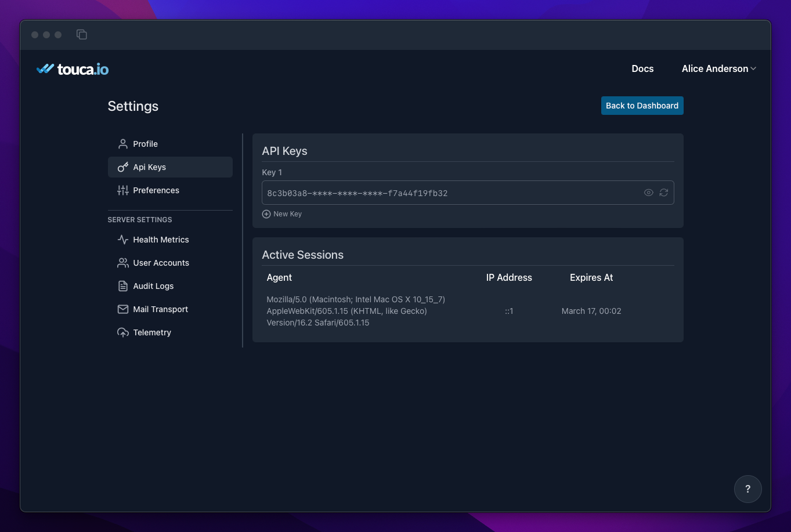
Task: Click the Settings page title
Action: (133, 106)
